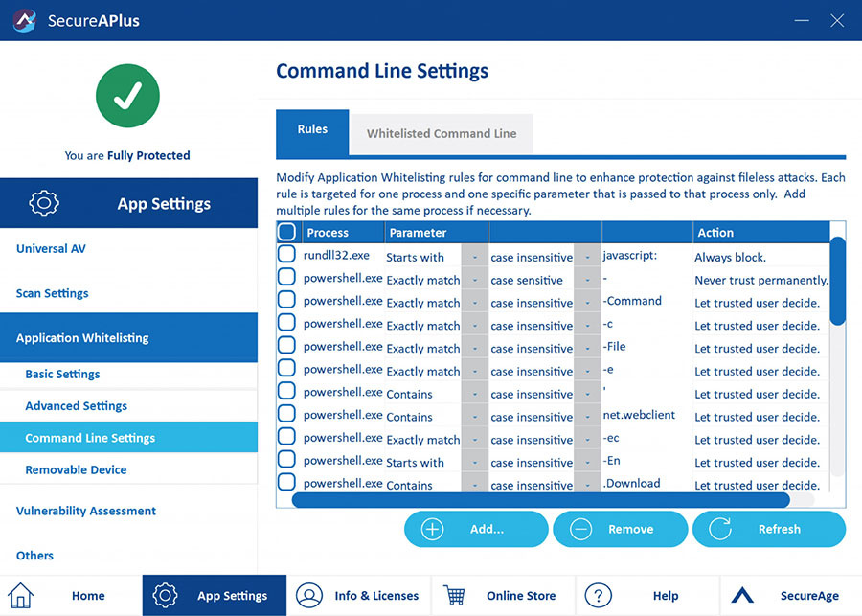Open case dropdown for '-ec' rule
The width and height of the screenshot is (862, 616).
click(x=588, y=440)
